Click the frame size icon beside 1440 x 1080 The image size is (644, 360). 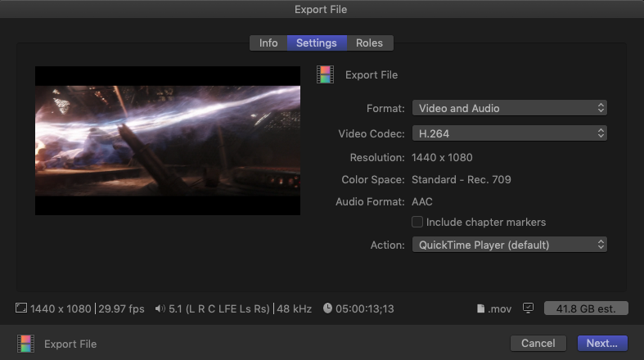pyautogui.click(x=21, y=308)
